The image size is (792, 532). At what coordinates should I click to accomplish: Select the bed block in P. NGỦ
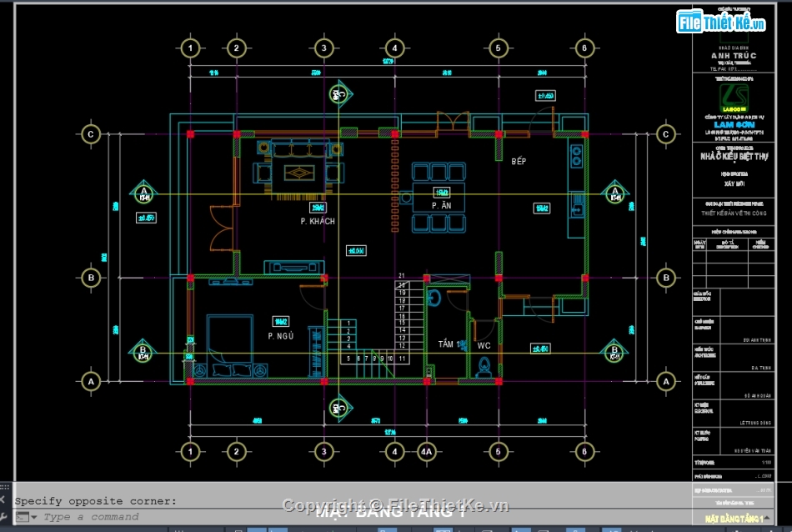230,345
